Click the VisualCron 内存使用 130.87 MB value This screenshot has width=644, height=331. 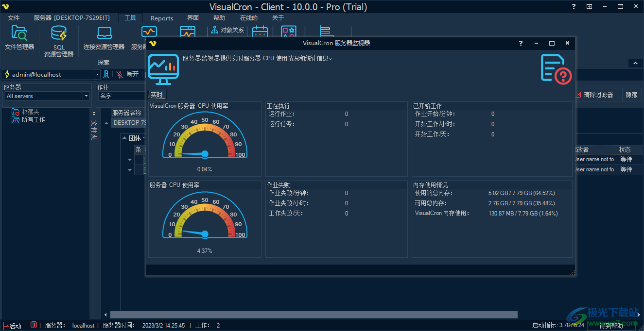[523, 214]
